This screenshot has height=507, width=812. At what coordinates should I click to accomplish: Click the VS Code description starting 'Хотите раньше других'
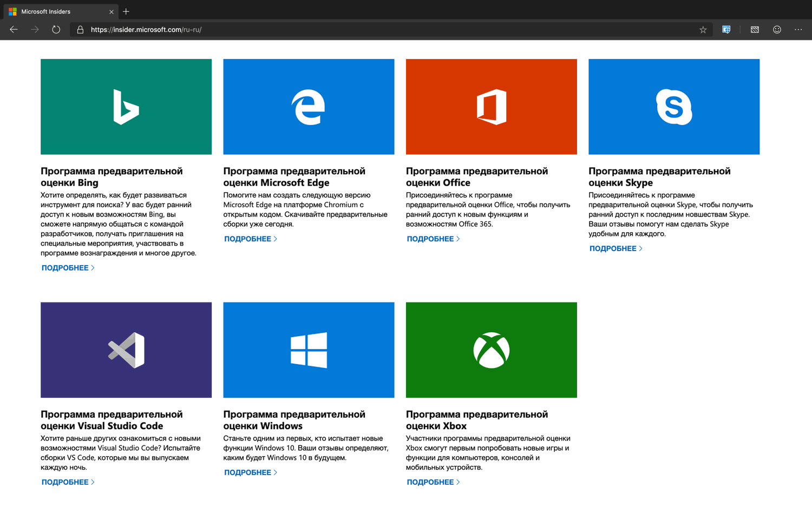pos(121,453)
